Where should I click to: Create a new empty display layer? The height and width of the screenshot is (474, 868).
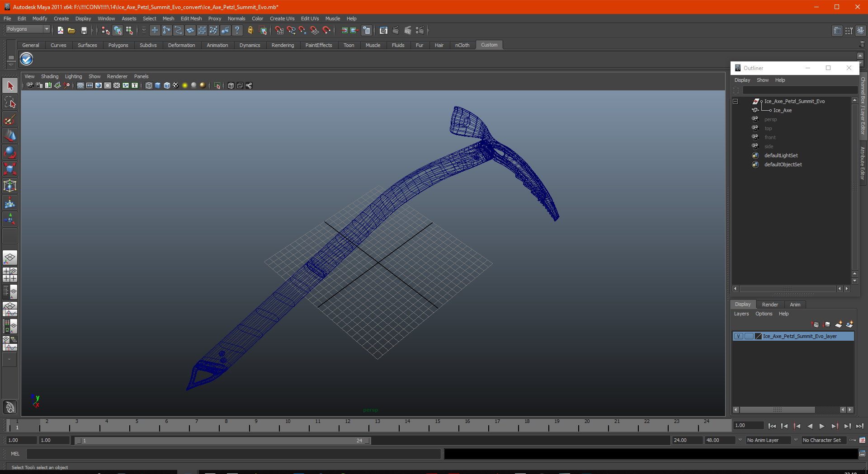839,324
